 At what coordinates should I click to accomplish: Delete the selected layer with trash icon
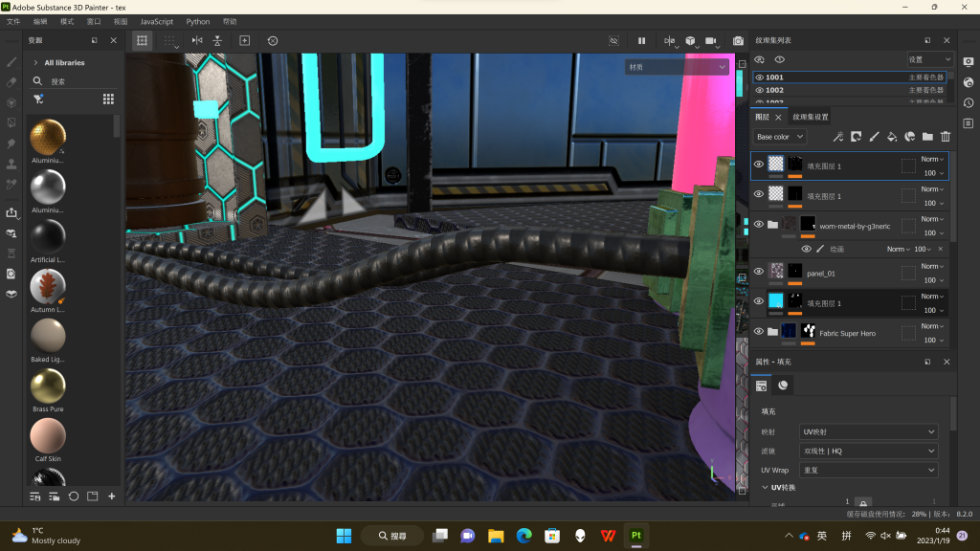(x=946, y=137)
